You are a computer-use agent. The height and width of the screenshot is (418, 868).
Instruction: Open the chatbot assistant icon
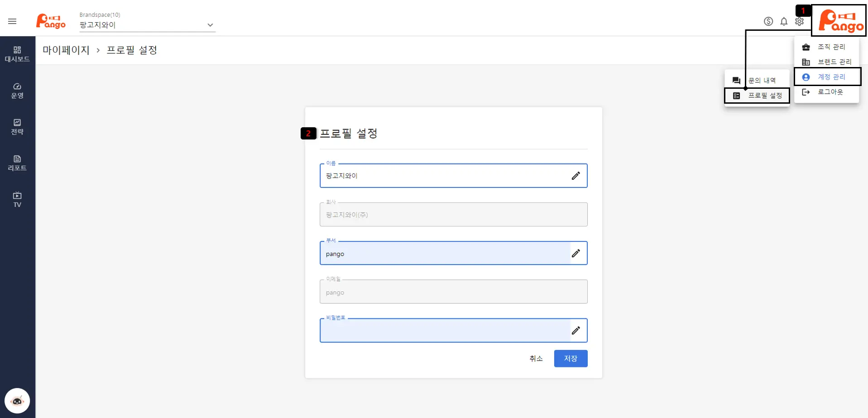pyautogui.click(x=17, y=401)
